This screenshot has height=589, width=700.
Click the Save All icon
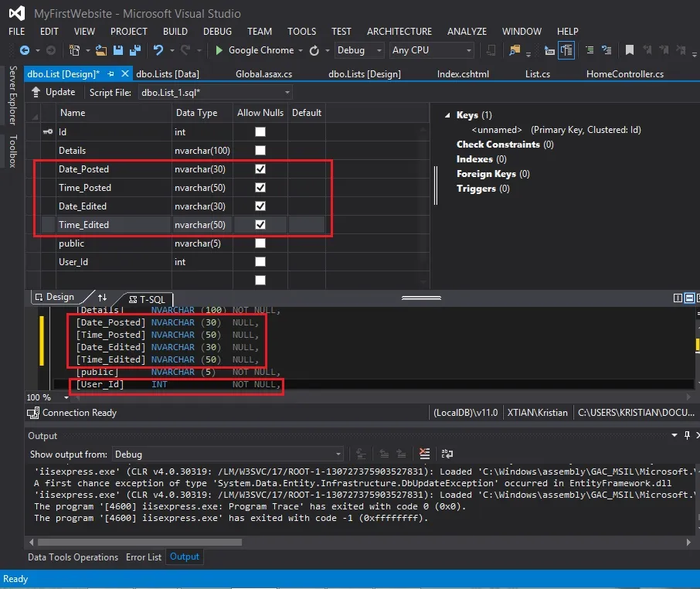[134, 50]
